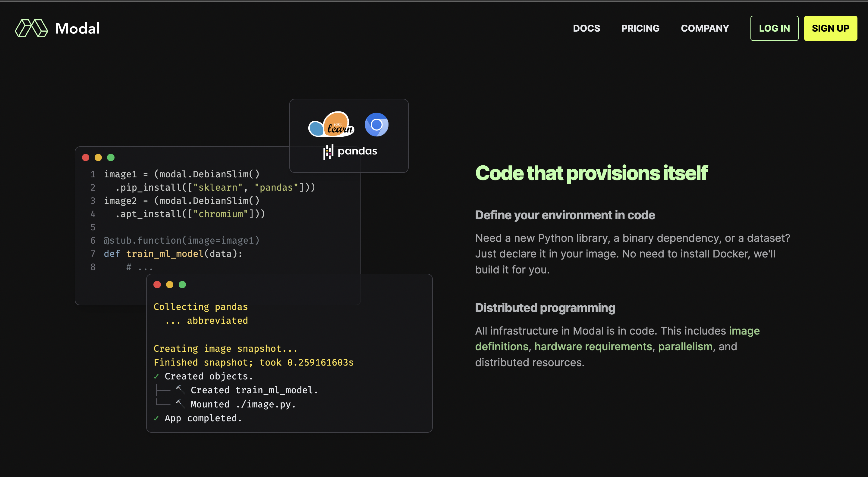Click the Chromium logo icon
The width and height of the screenshot is (868, 477).
coord(376,125)
